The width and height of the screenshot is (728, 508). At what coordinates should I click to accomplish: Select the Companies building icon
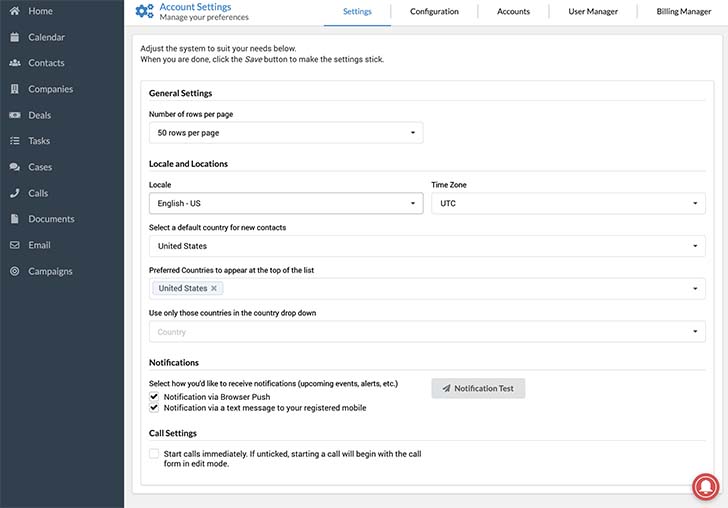14,89
